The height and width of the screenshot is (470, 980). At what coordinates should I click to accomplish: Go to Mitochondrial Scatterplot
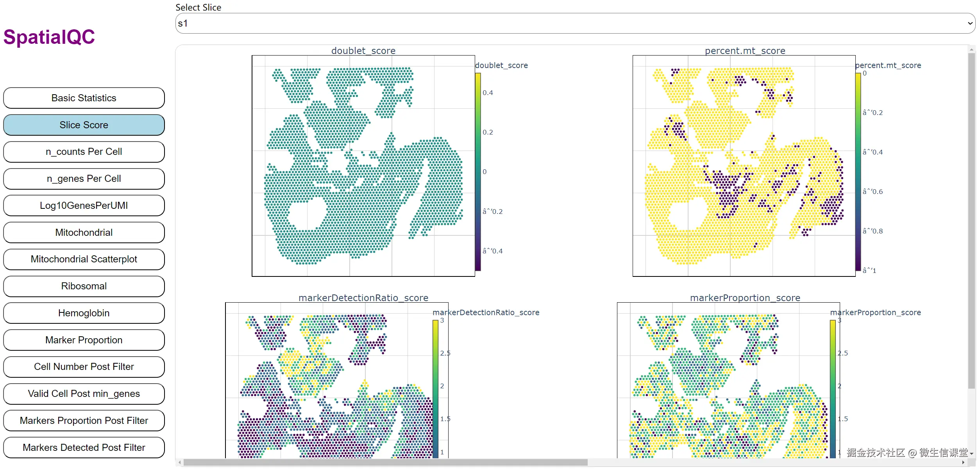tap(84, 259)
